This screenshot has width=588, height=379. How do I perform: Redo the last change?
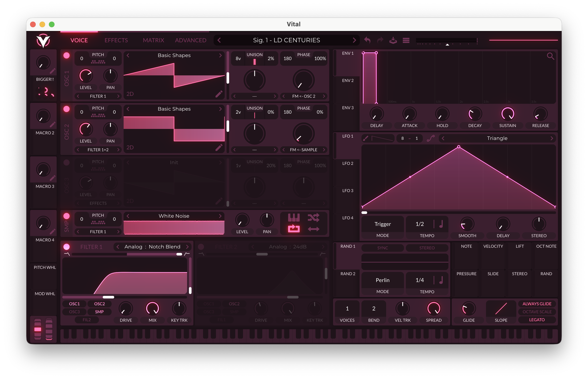[x=380, y=40]
